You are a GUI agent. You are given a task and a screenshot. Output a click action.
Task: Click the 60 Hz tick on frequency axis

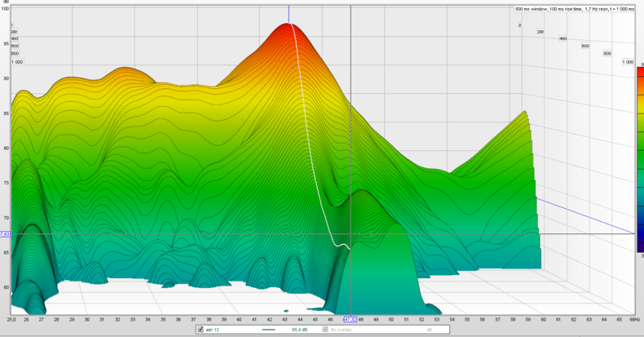coord(543,320)
